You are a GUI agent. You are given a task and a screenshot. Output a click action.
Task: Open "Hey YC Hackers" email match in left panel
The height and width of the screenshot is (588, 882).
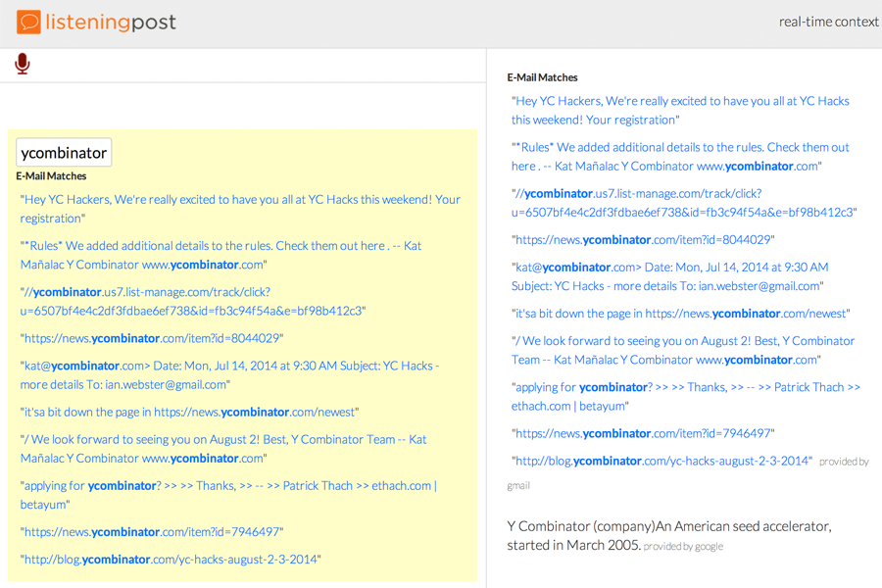(x=240, y=209)
